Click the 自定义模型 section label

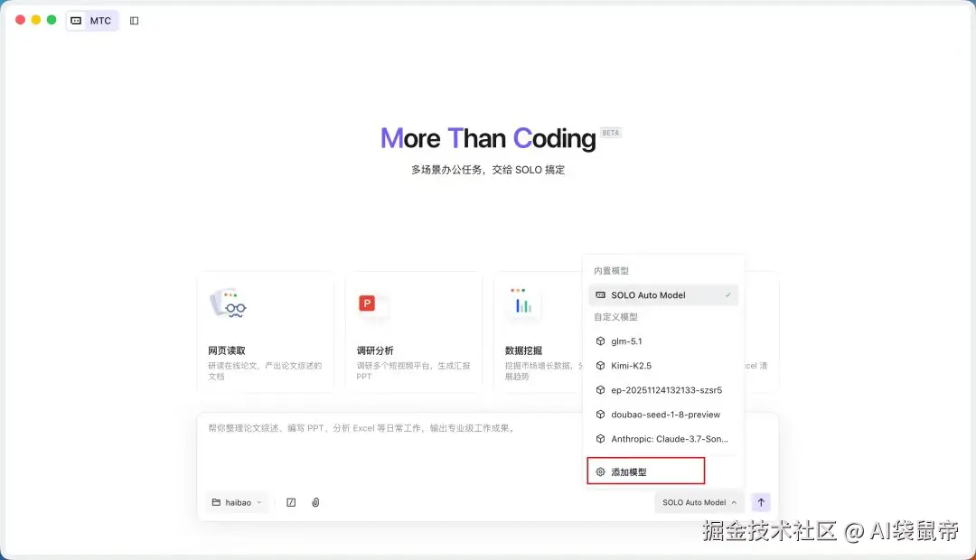[615, 317]
